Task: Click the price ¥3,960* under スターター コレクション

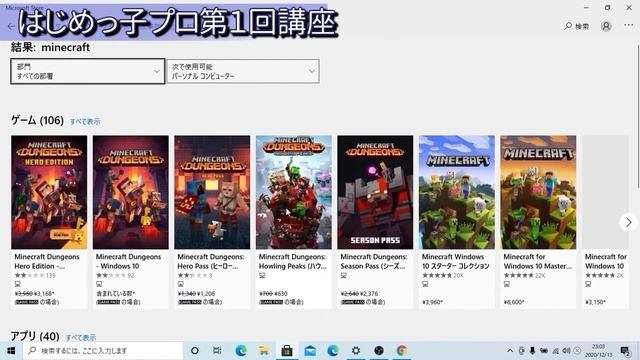Action: tap(433, 302)
